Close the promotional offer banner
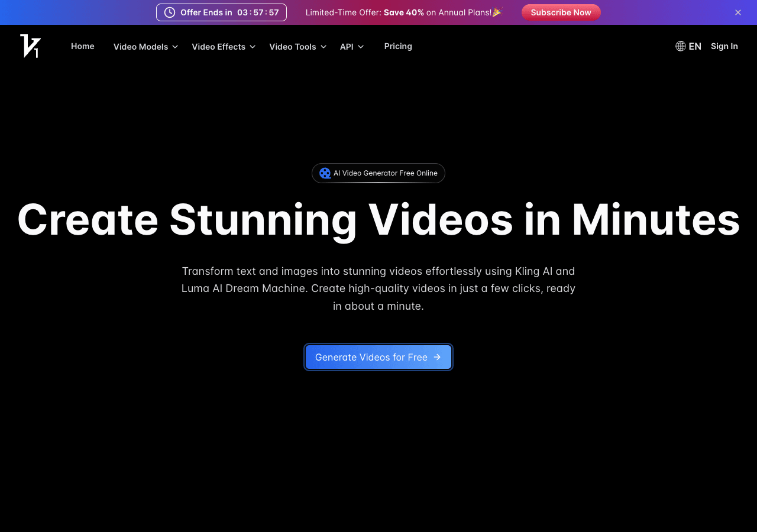Viewport: 757px width, 532px height. tap(738, 12)
